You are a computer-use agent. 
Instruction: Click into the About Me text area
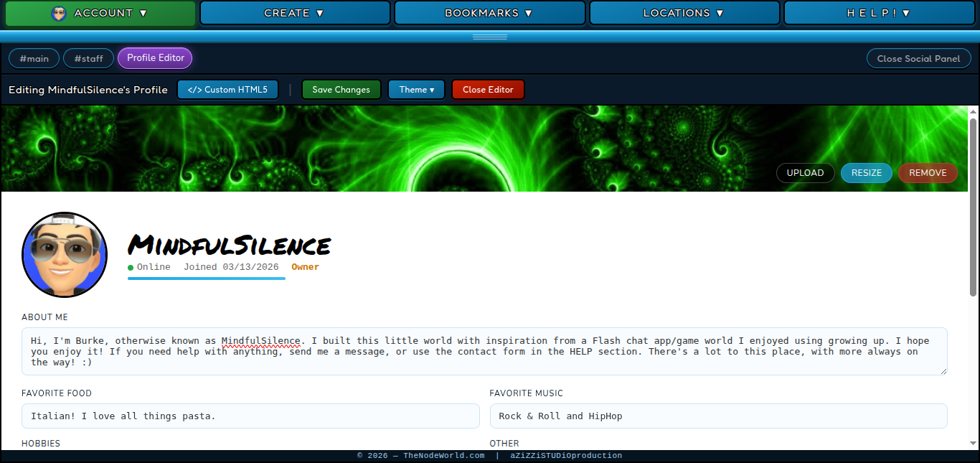[x=484, y=352]
